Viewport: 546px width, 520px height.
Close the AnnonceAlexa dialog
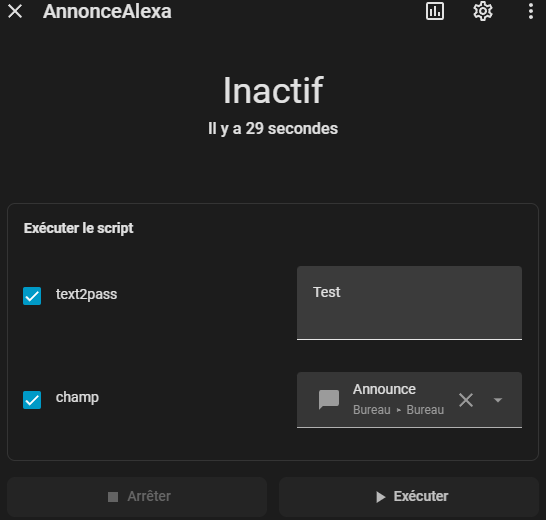[15, 11]
